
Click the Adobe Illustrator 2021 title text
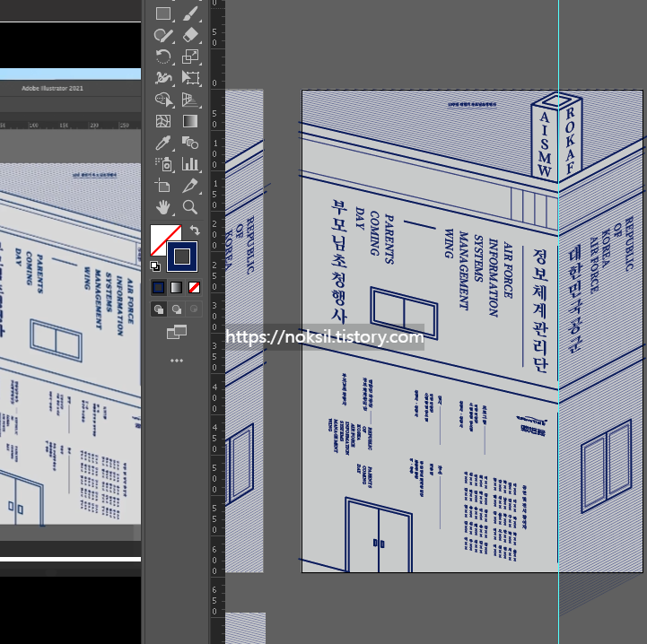pyautogui.click(x=52, y=88)
